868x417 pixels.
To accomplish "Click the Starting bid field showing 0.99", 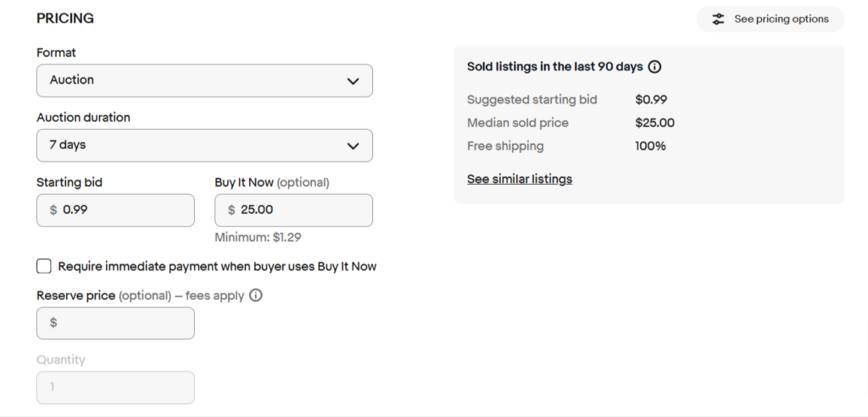I will pyautogui.click(x=115, y=210).
